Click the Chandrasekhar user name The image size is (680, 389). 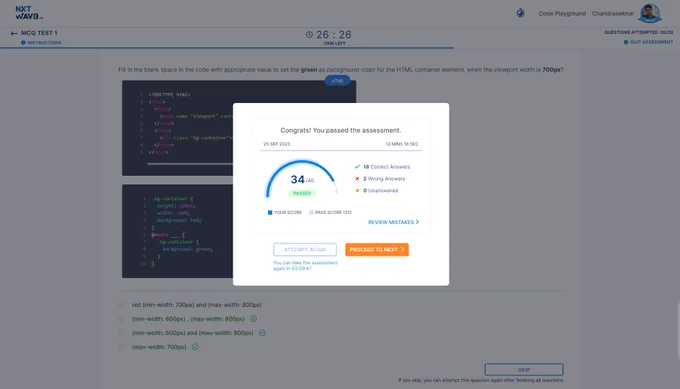click(x=613, y=13)
